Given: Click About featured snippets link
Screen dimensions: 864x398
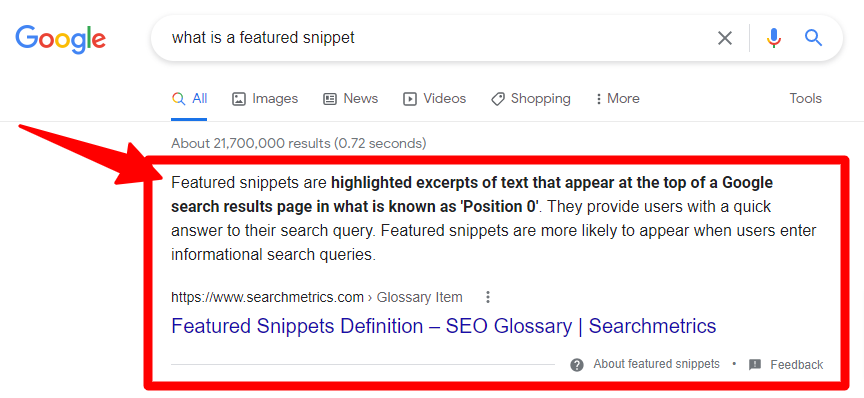Looking at the screenshot, I should tap(656, 364).
